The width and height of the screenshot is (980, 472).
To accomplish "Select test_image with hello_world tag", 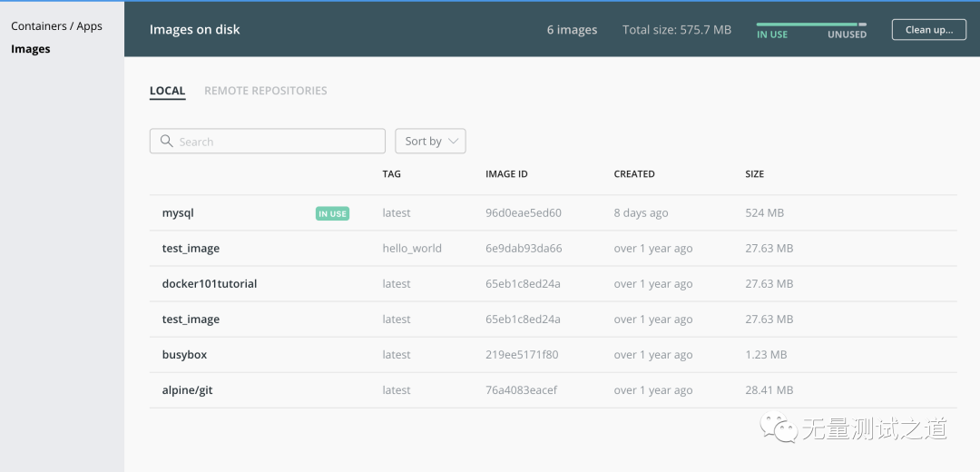I will [x=554, y=248].
